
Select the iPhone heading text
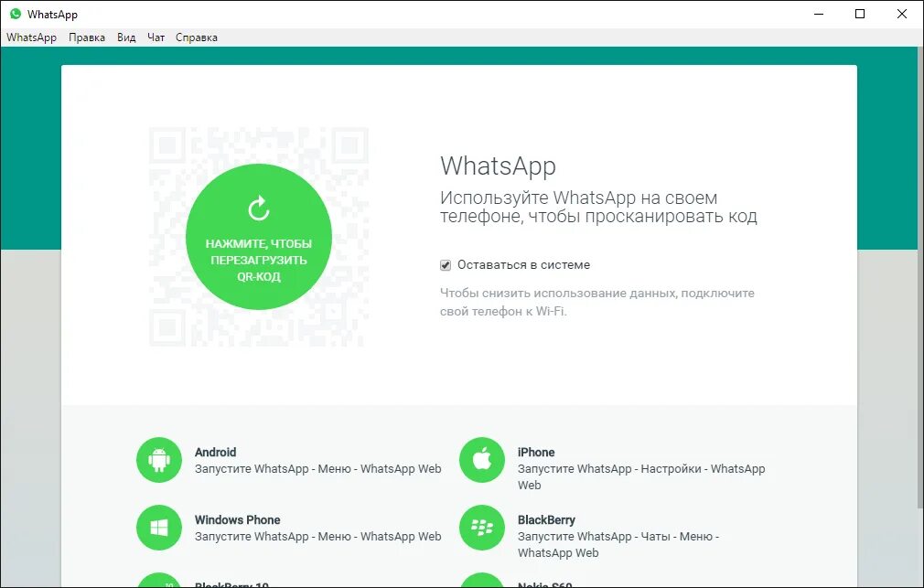point(536,452)
